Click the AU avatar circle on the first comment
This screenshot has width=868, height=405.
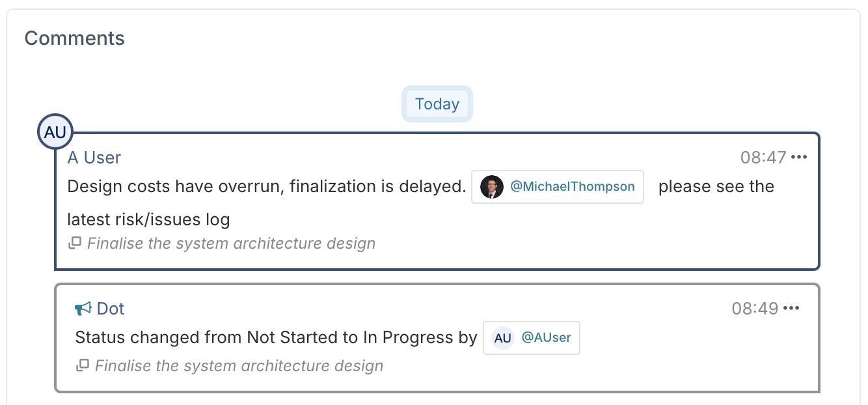coord(55,132)
